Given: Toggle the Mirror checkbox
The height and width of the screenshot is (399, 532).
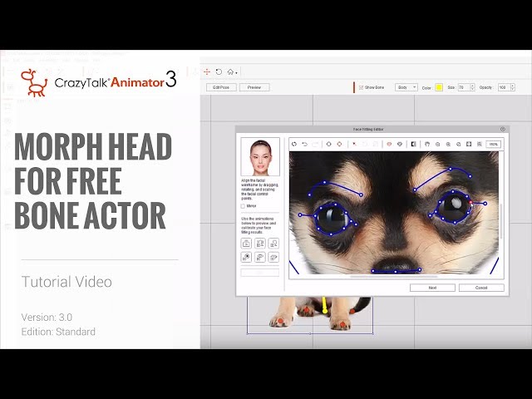Looking at the screenshot, I should click(x=243, y=206).
